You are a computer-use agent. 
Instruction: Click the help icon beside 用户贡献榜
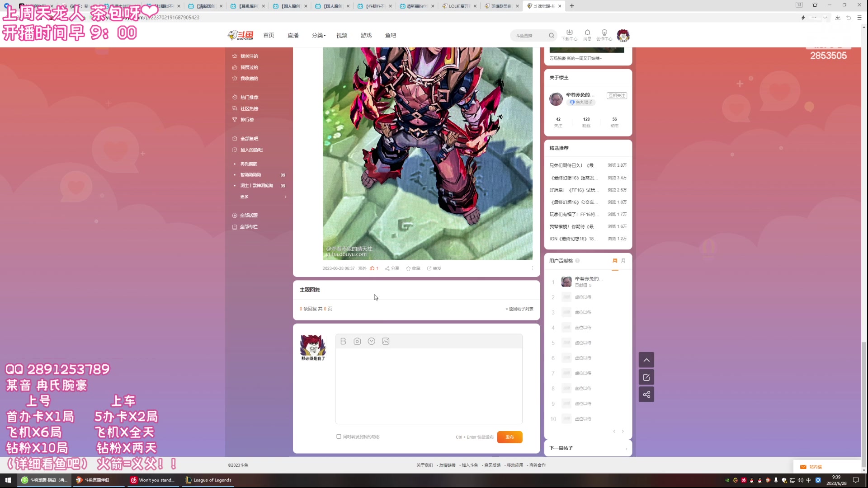(x=577, y=261)
